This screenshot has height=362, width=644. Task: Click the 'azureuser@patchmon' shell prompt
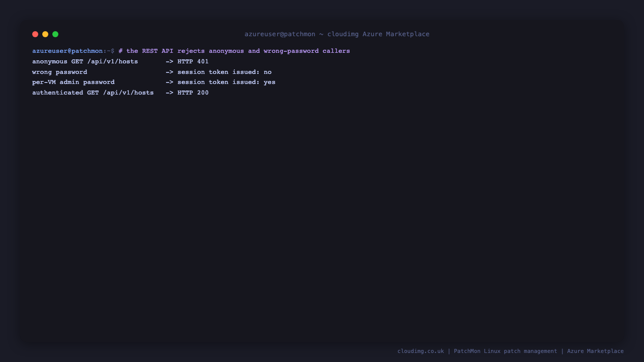(x=73, y=51)
